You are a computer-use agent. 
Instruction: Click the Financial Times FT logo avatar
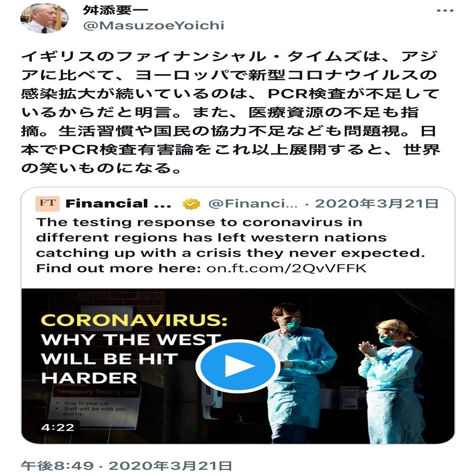tap(47, 204)
